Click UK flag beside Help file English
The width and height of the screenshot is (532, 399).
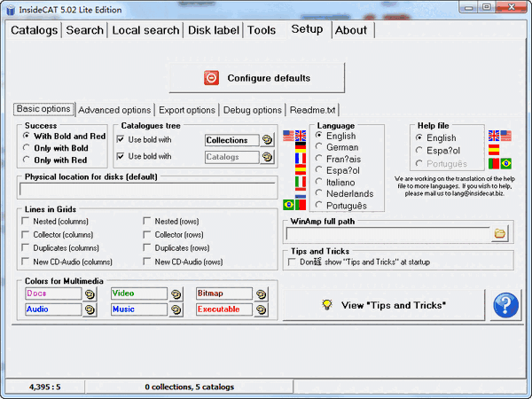[x=494, y=136]
